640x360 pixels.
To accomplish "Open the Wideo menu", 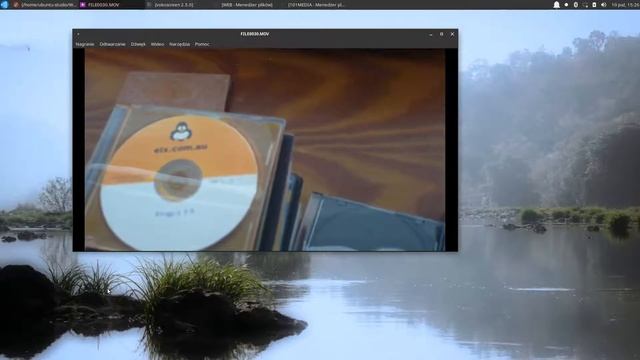I will pyautogui.click(x=157, y=44).
